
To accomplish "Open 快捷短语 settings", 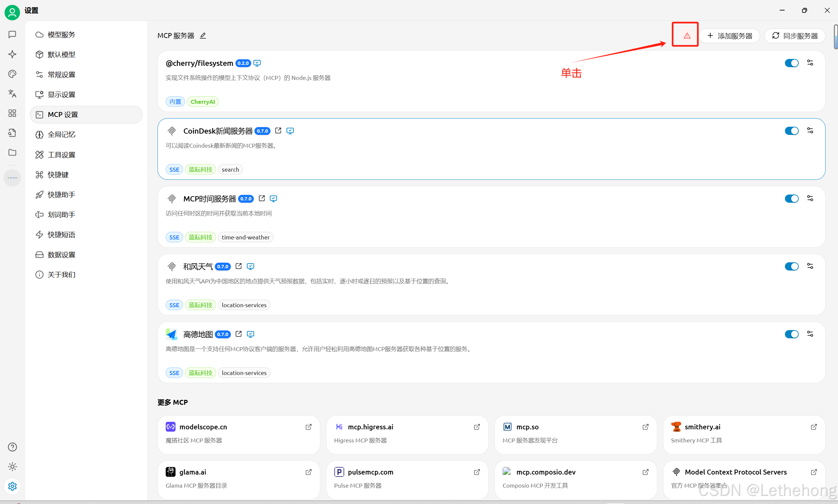I will [86, 235].
